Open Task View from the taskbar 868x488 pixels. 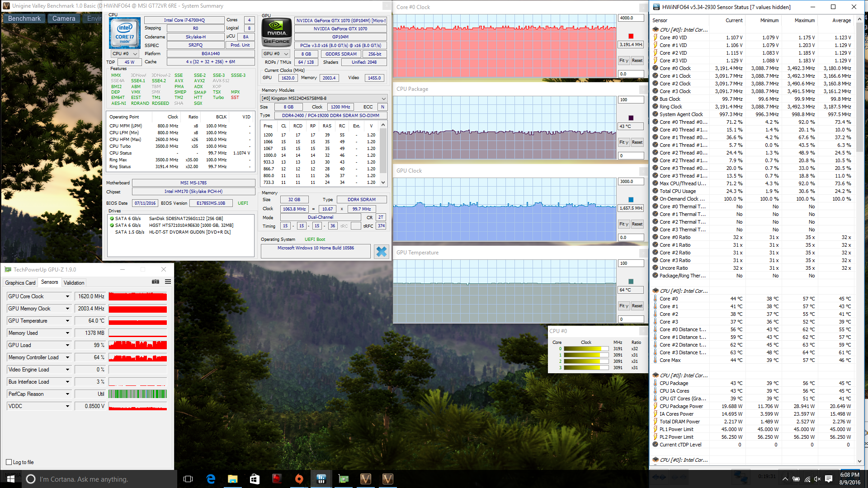[x=188, y=479]
